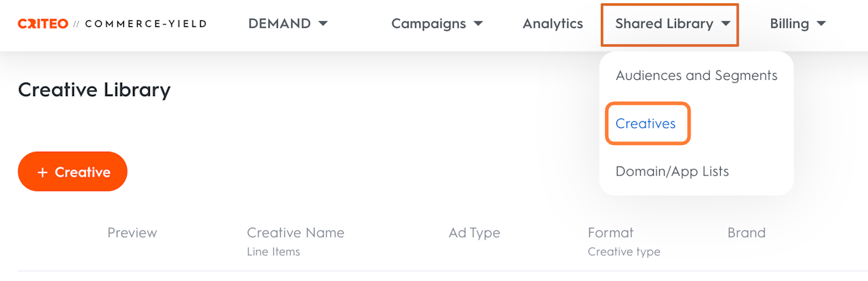Click the Preview column header

pos(132,233)
